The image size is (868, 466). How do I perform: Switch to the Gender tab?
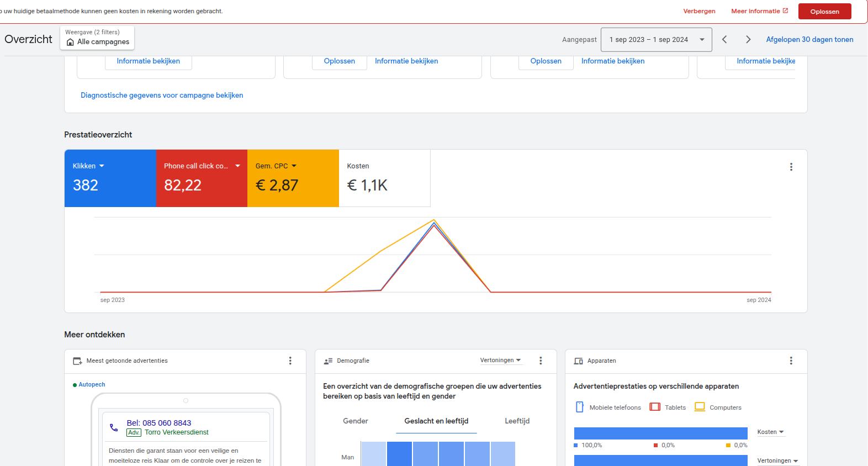tap(356, 421)
